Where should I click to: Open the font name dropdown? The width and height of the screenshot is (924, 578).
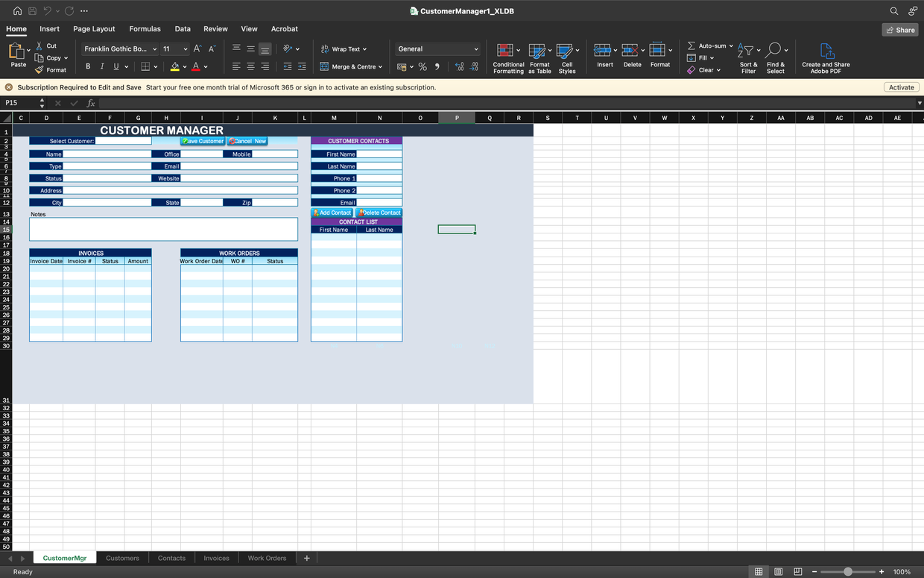click(x=154, y=49)
